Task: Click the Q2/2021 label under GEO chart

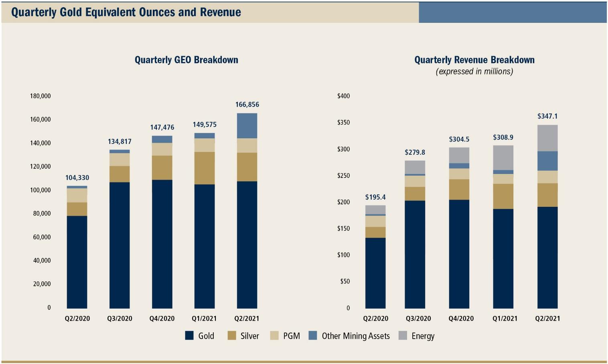Action: point(247,318)
